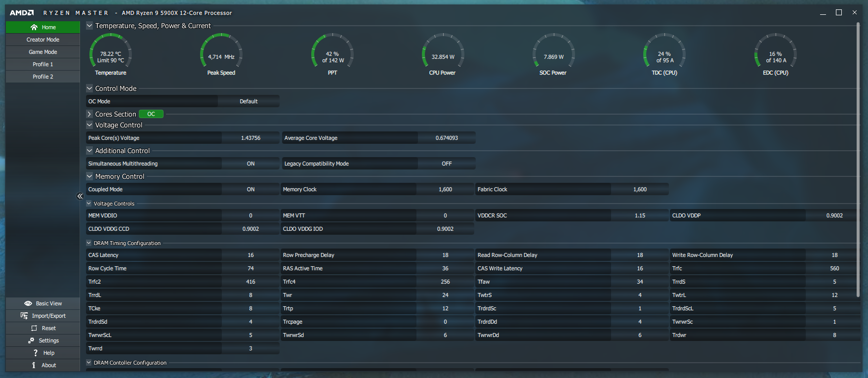Image resolution: width=868 pixels, height=378 pixels.
Task: Open the Home tab
Action: pyautogui.click(x=43, y=27)
